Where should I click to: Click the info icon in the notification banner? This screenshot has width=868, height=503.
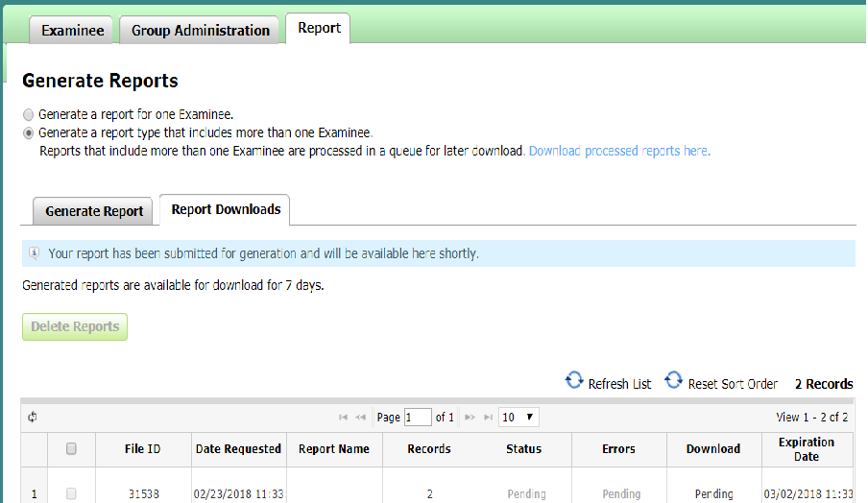(x=35, y=254)
